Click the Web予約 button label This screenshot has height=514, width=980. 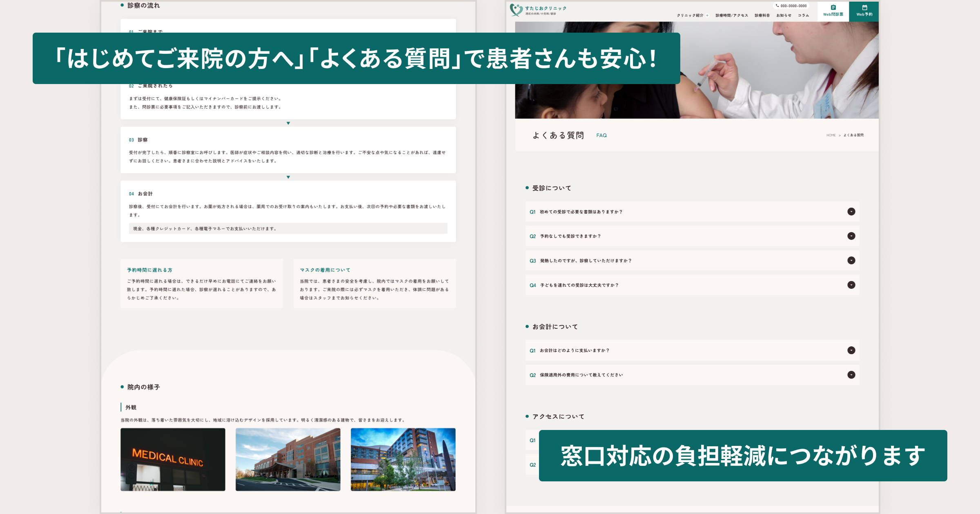(864, 14)
